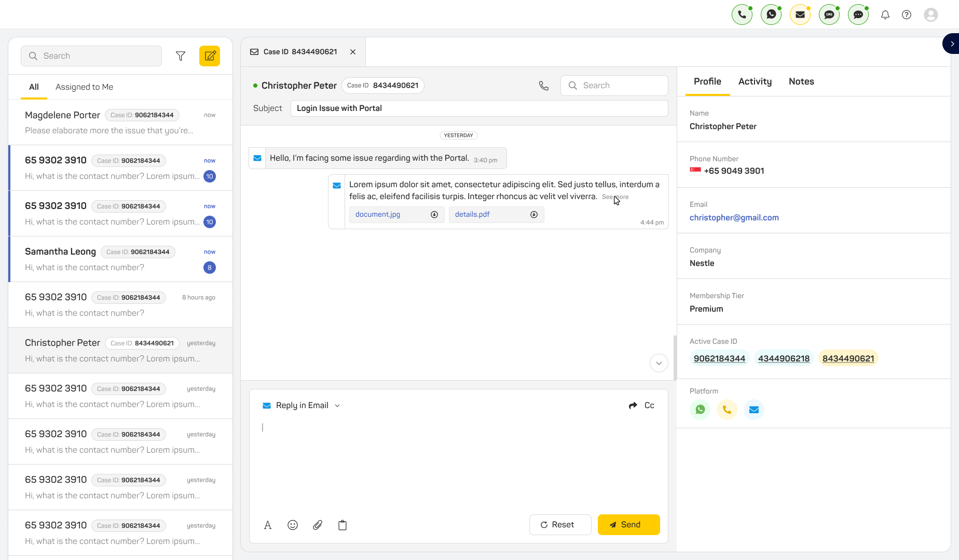
Task: Call Christopher Peter using phone icon
Action: [543, 86]
